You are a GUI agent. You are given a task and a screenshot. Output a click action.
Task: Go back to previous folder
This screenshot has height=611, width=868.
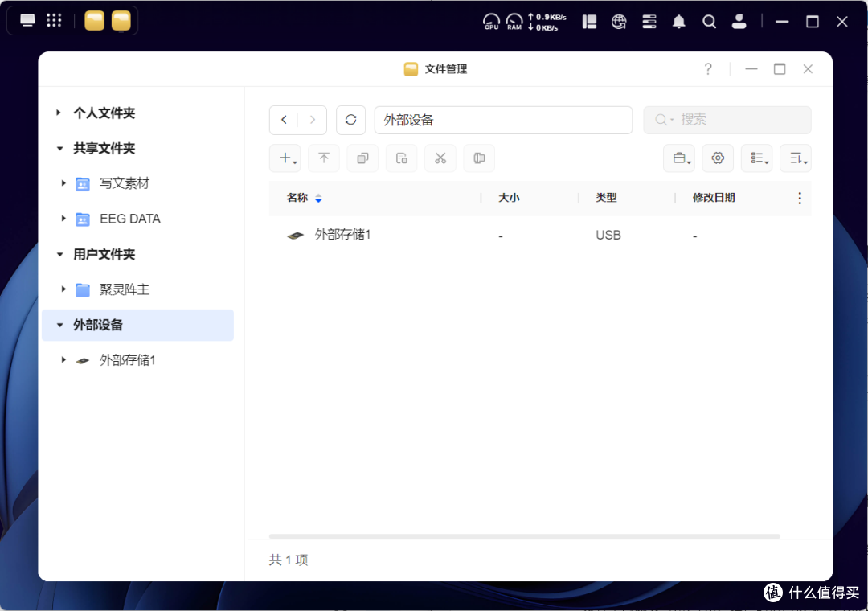click(284, 120)
